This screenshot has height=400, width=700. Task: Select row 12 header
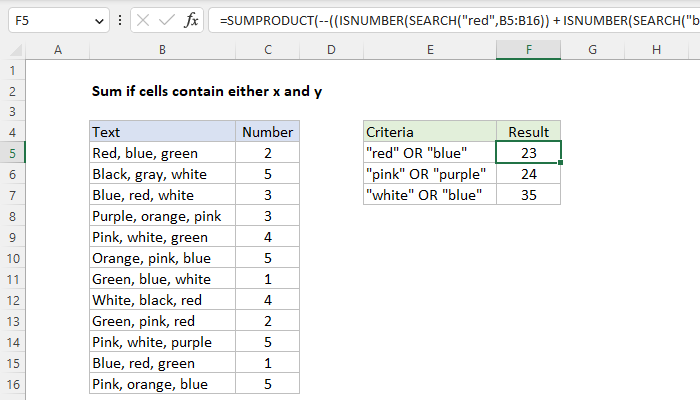pos(12,300)
